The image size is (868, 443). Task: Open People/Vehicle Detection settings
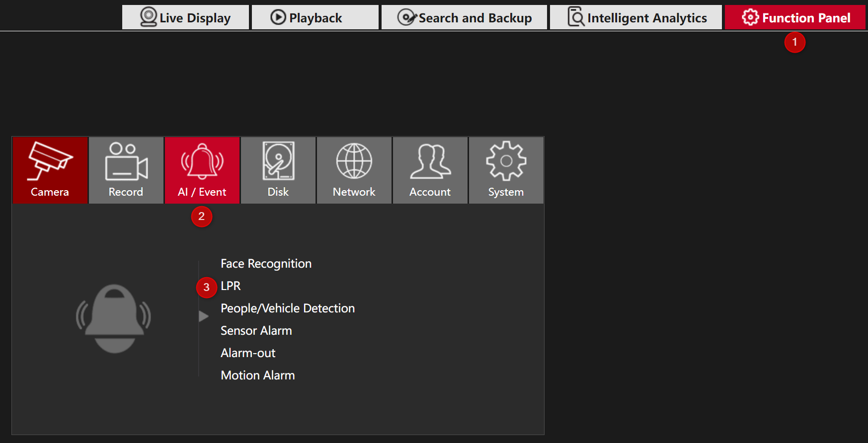(x=287, y=308)
